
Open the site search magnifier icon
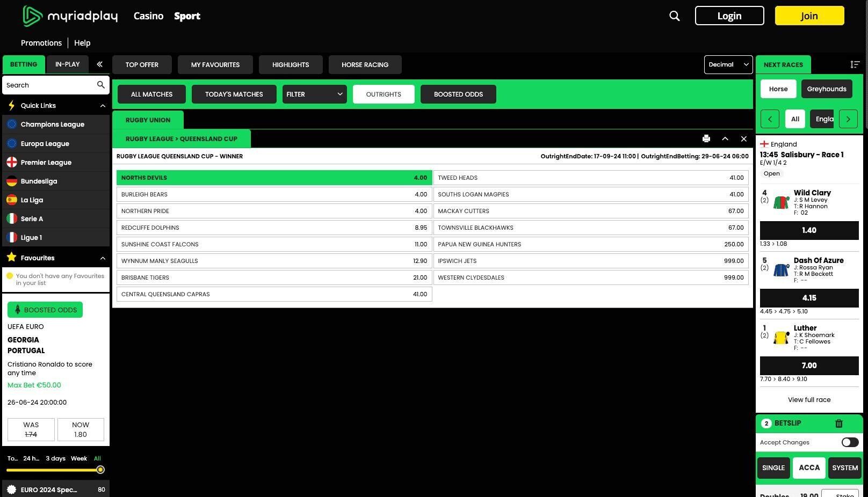click(x=675, y=16)
